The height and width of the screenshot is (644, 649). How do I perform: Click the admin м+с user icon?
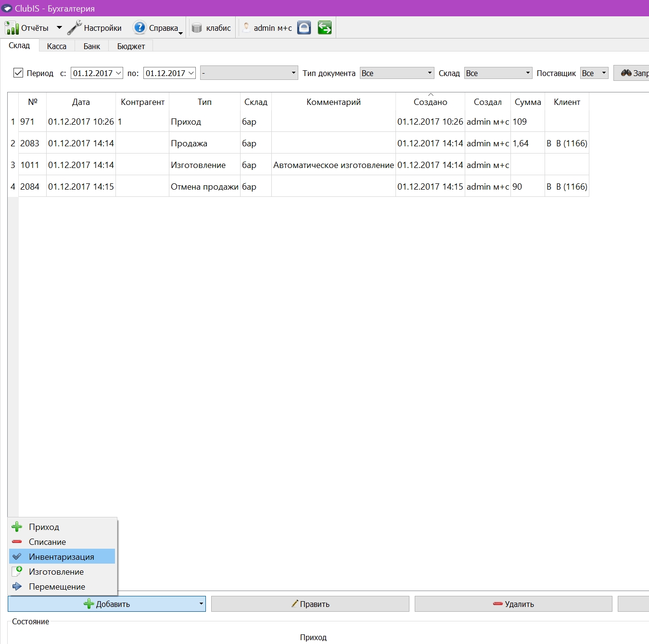point(246,27)
